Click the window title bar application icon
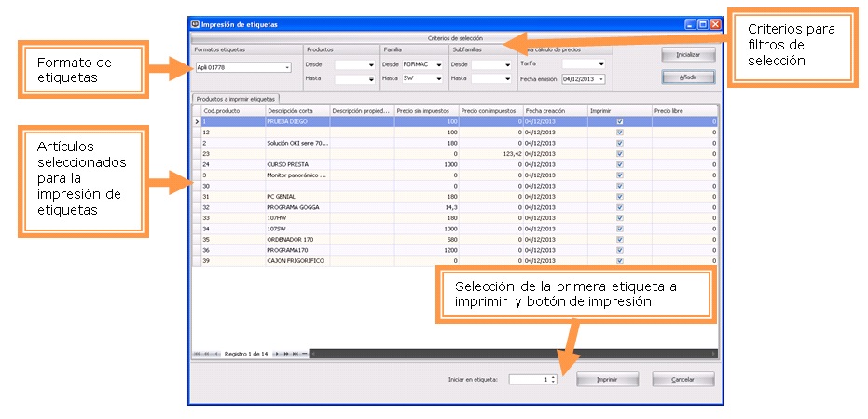868x419 pixels. point(195,23)
